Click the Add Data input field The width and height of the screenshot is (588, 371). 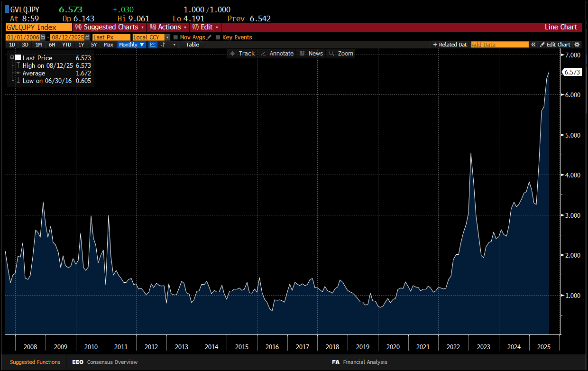click(x=500, y=45)
